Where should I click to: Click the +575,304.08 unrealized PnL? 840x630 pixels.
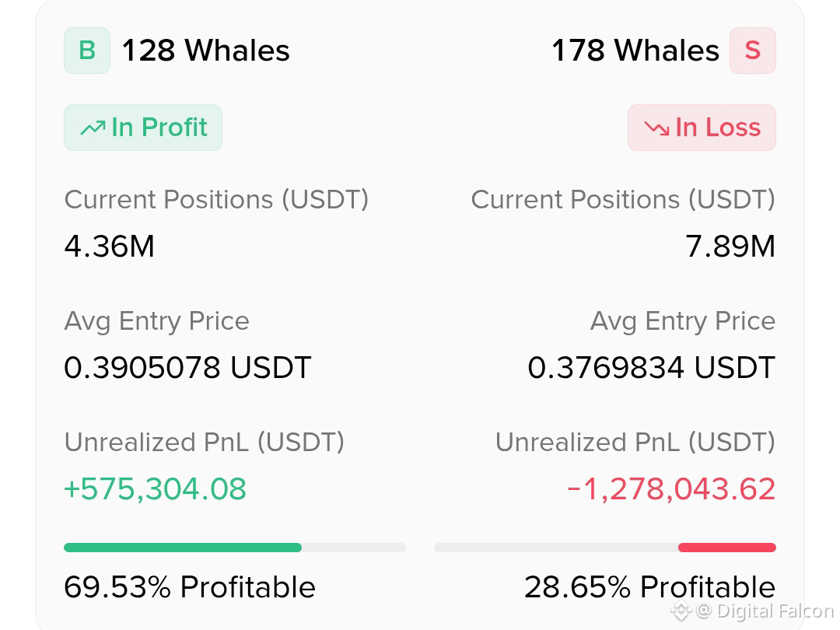coord(156,489)
